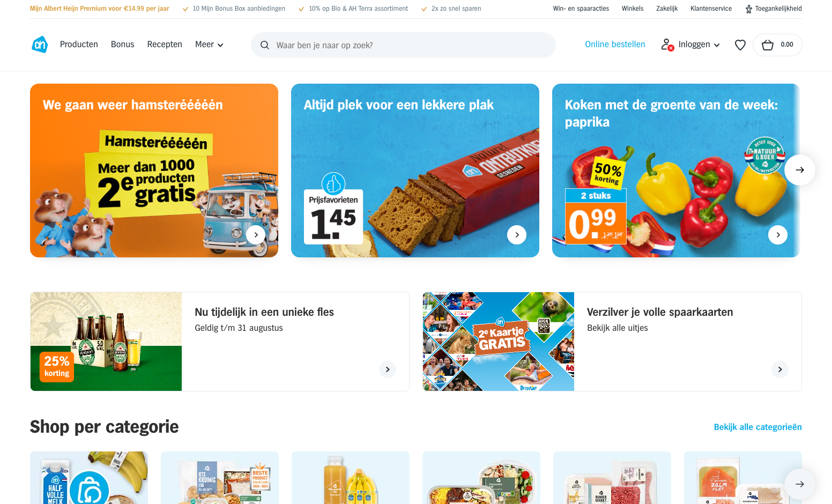Open Bekijk alle categorieën link
Viewport: 832px width, 504px height.
click(x=757, y=427)
